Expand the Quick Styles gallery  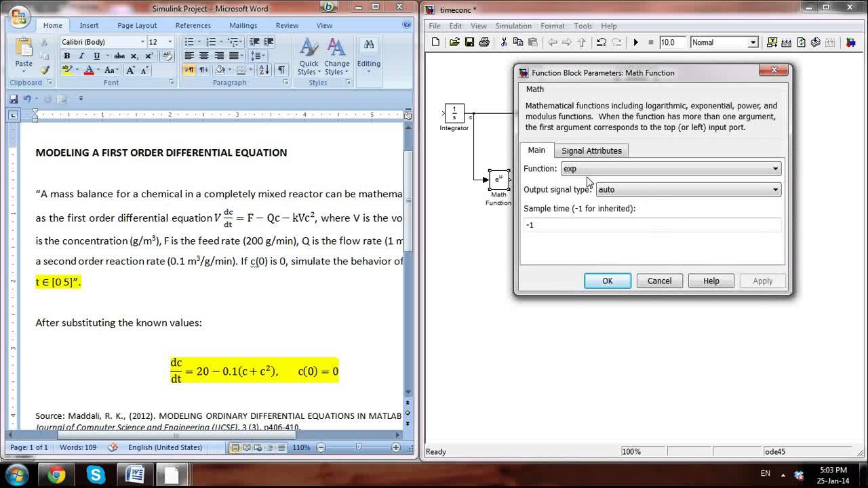[x=309, y=57]
